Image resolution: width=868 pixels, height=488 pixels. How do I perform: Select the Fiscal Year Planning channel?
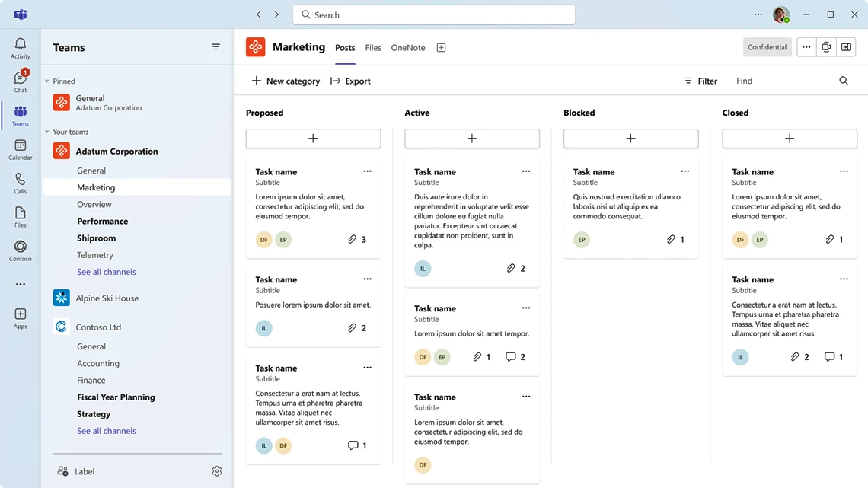[x=116, y=397]
